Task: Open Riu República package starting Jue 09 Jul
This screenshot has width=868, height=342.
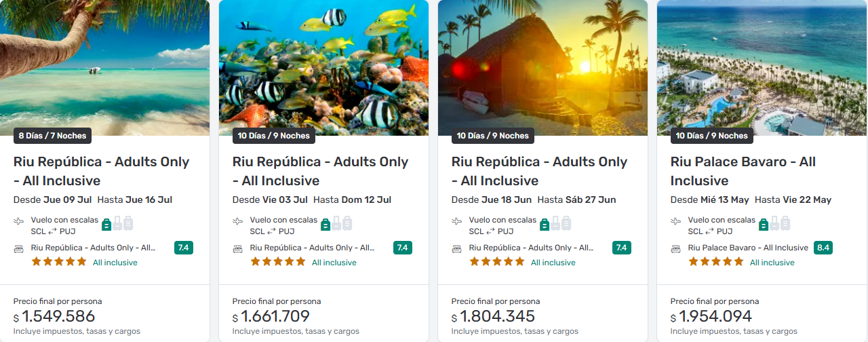Action: [101, 171]
